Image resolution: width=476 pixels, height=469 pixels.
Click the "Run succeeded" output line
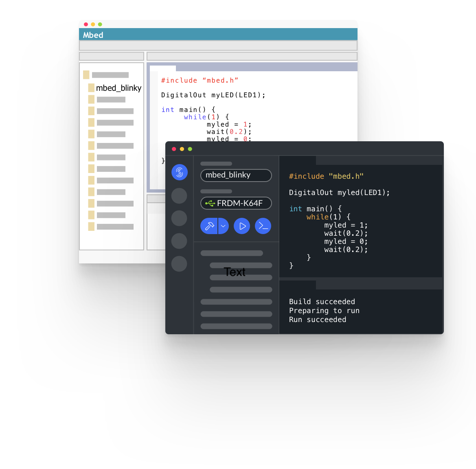coord(318,320)
